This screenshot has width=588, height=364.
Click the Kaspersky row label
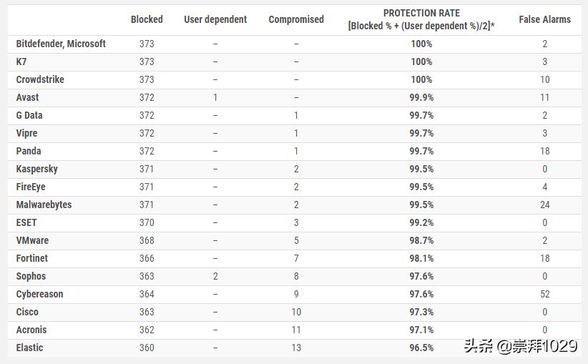click(x=37, y=169)
